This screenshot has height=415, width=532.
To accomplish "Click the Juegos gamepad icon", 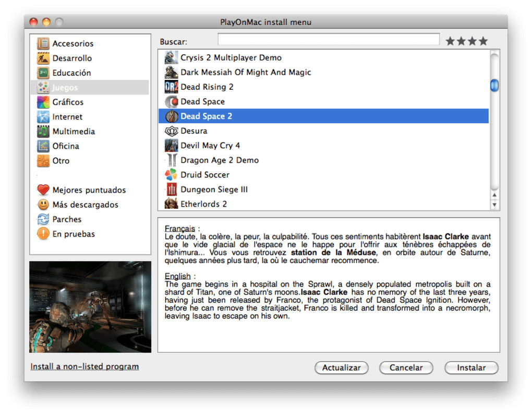I will click(43, 87).
